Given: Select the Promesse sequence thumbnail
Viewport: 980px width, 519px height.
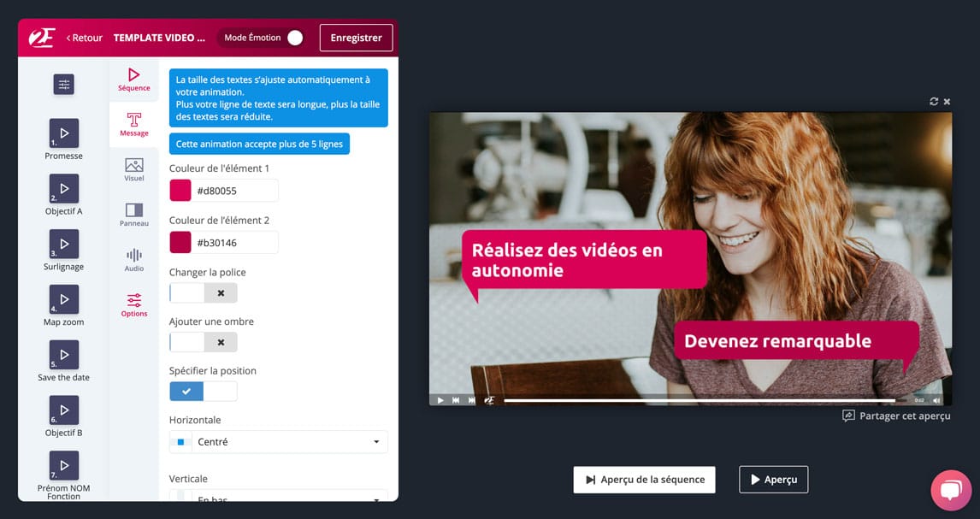Looking at the screenshot, I should [x=64, y=133].
